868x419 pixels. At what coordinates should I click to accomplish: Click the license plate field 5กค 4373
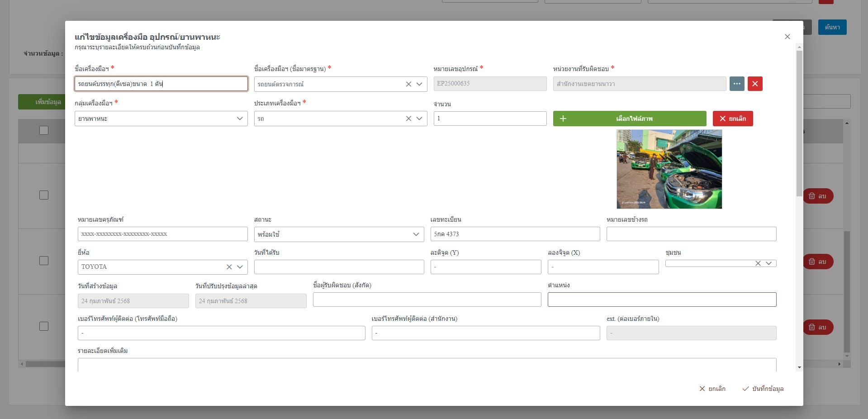click(x=515, y=234)
